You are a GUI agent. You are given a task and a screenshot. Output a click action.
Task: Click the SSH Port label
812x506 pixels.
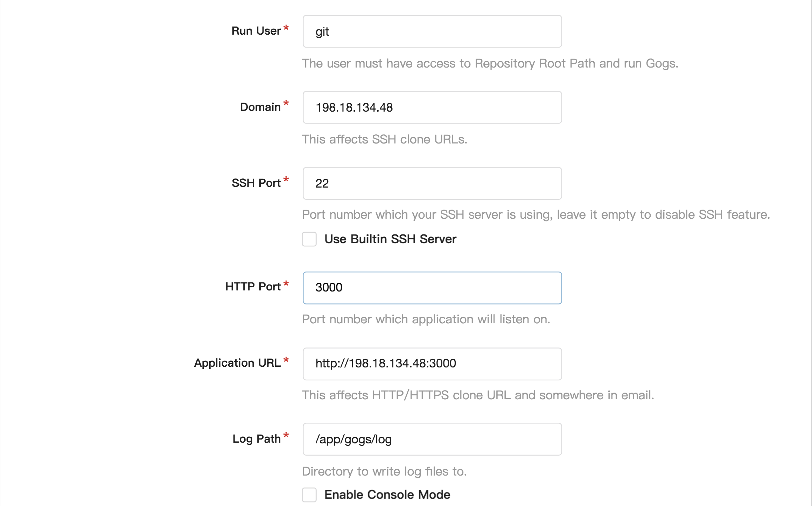(256, 183)
